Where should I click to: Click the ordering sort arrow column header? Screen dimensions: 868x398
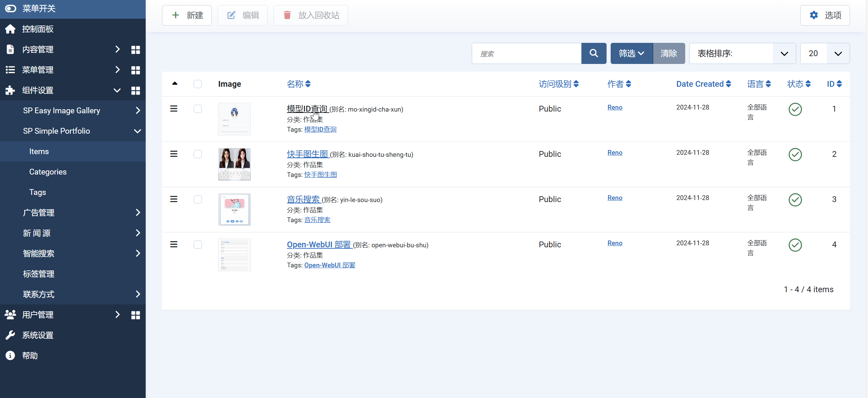(175, 84)
